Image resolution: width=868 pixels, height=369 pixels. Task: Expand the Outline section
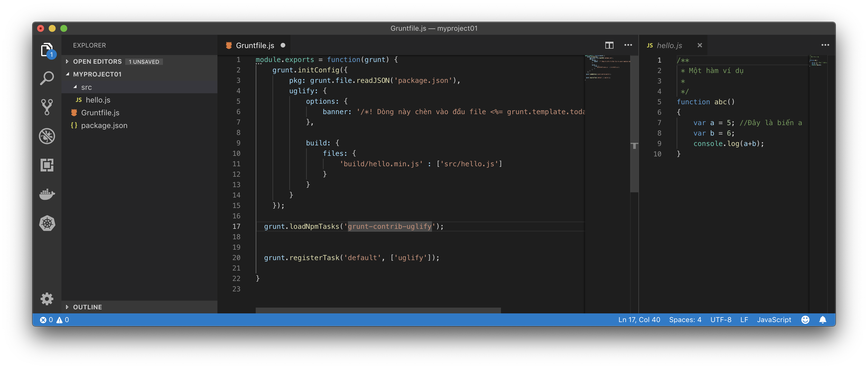87,307
